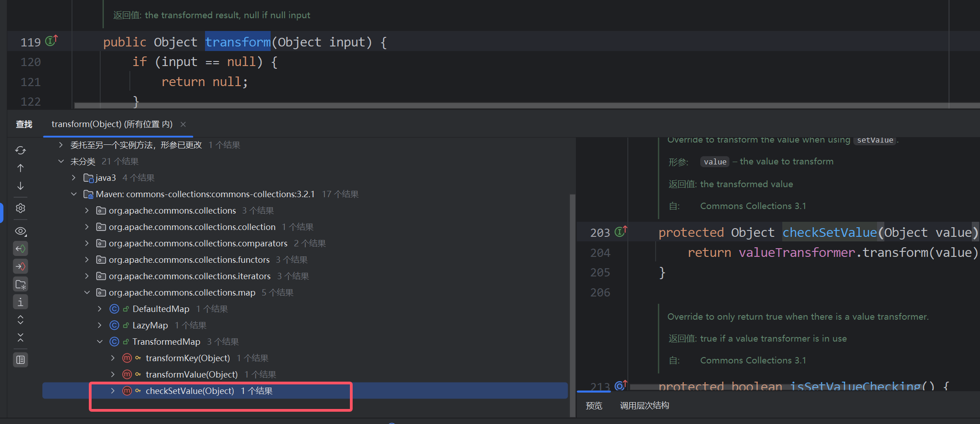Toggle the layout panel icon at sidebar bottom
The image size is (980, 424).
21,360
